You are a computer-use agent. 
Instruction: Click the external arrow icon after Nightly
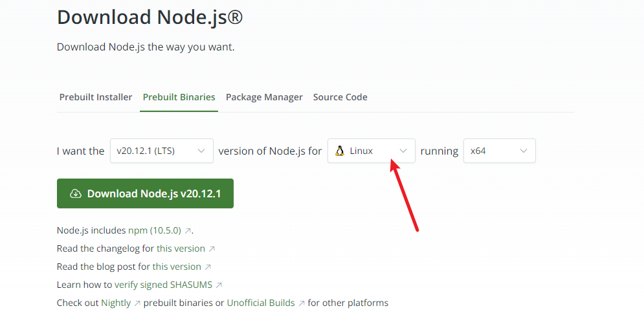137,303
